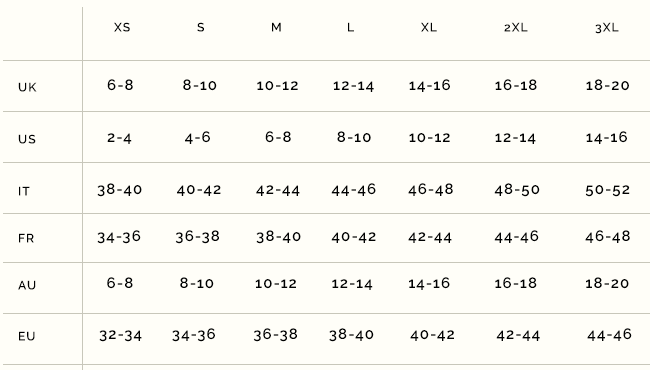
Task: Click FR size 36-38 under S
Action: pyautogui.click(x=197, y=237)
